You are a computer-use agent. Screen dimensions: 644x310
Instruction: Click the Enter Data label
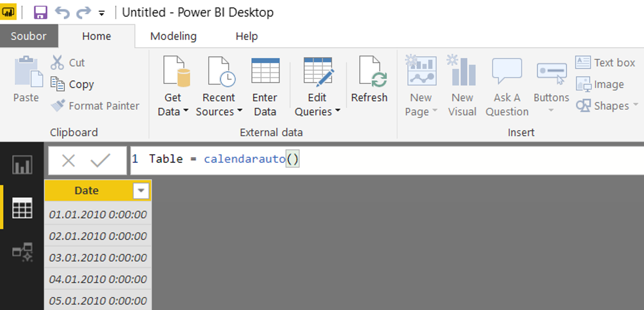265,105
